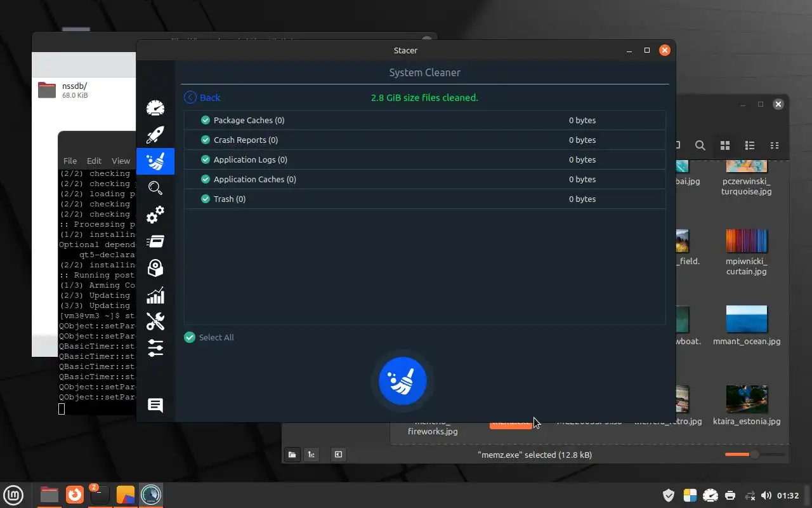
Task: Toggle the Package Caches checkbox
Action: pyautogui.click(x=206, y=120)
